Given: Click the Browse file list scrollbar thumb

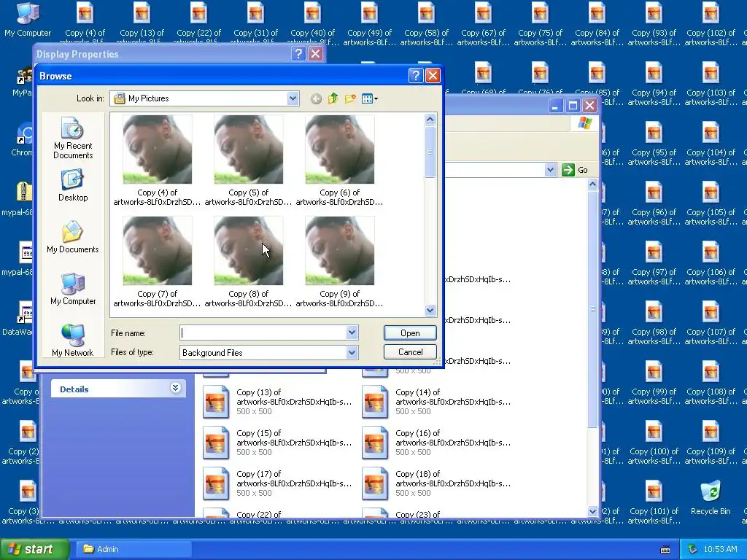Looking at the screenshot, I should click(430, 152).
